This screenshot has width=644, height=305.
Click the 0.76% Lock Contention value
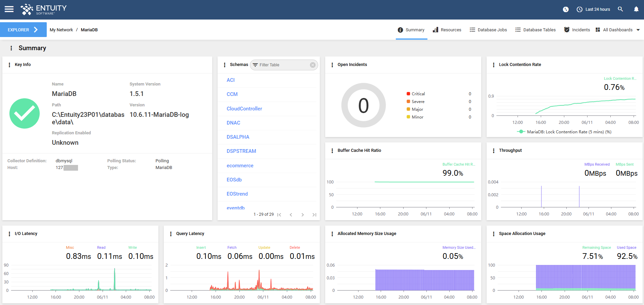614,88
